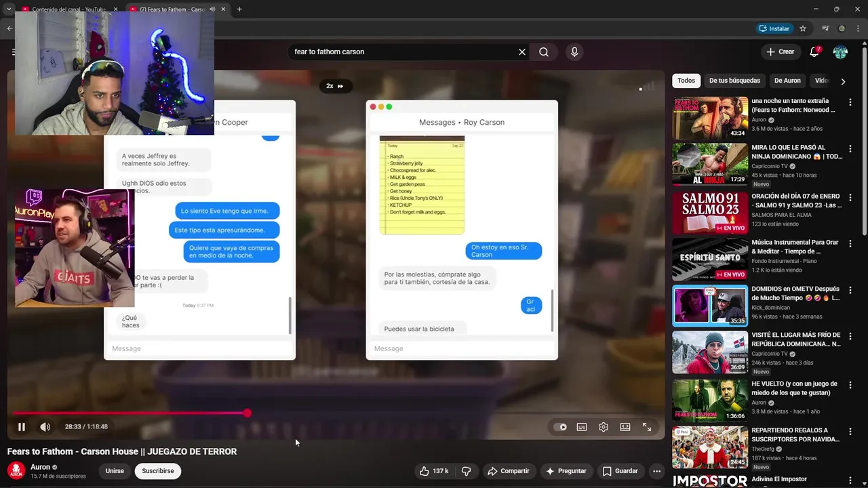Clear the search box with the X

coord(522,52)
